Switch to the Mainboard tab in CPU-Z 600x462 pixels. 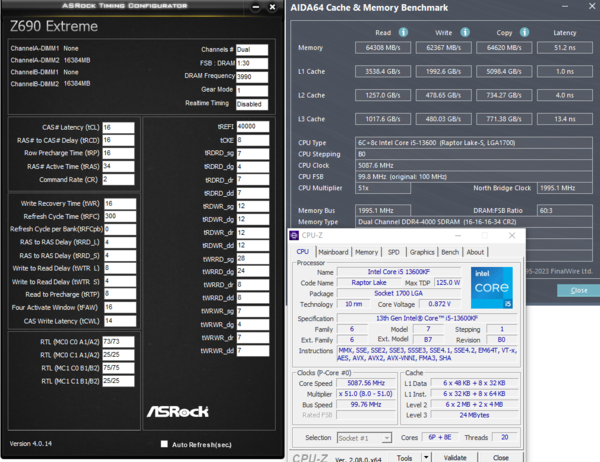pos(333,252)
